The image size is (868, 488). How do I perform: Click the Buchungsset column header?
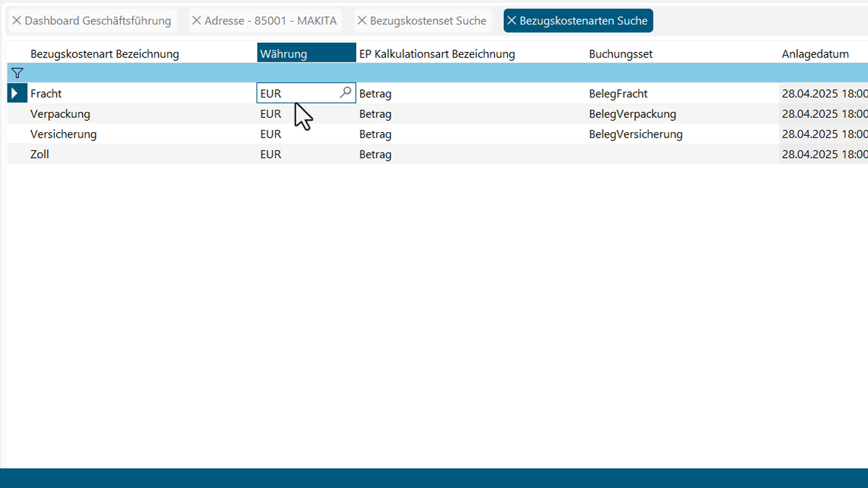(x=620, y=54)
